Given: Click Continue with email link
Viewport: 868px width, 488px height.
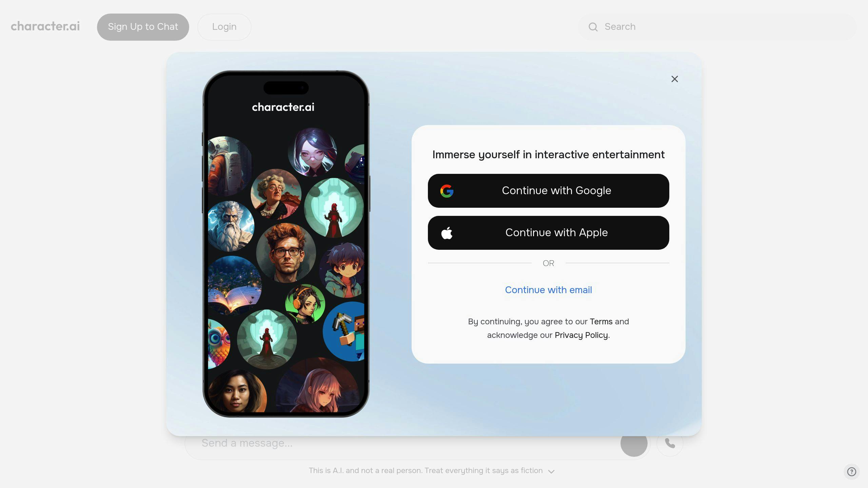Looking at the screenshot, I should 549,290.
